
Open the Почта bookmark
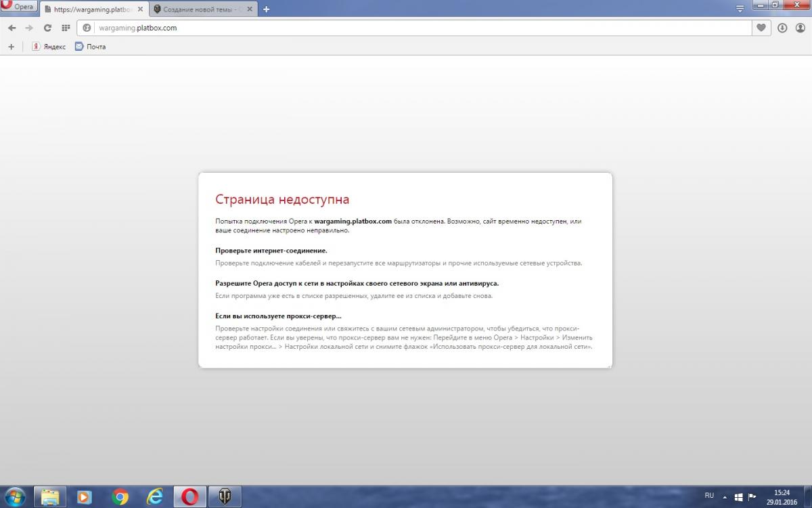click(x=90, y=47)
